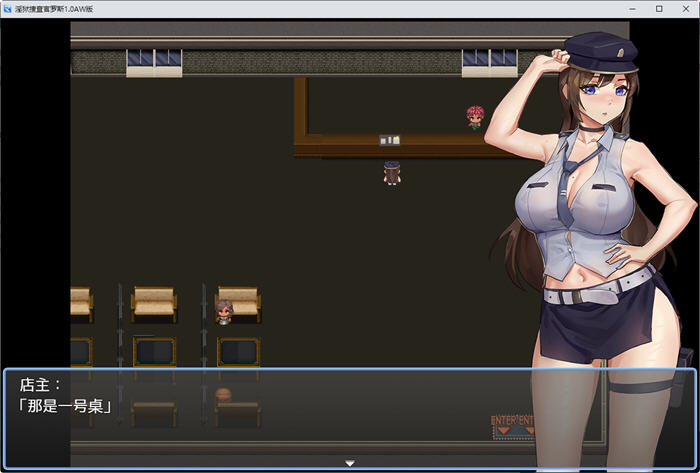Click the speaker name 店主

41,384
